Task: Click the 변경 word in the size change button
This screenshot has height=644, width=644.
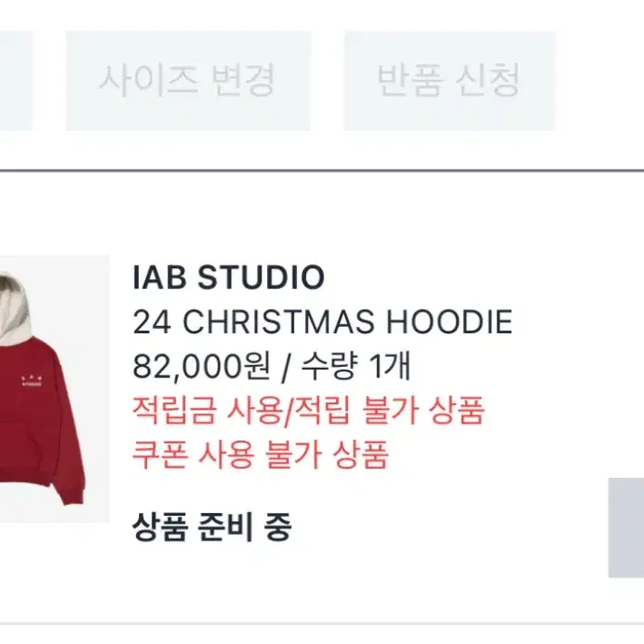Action: point(243,81)
